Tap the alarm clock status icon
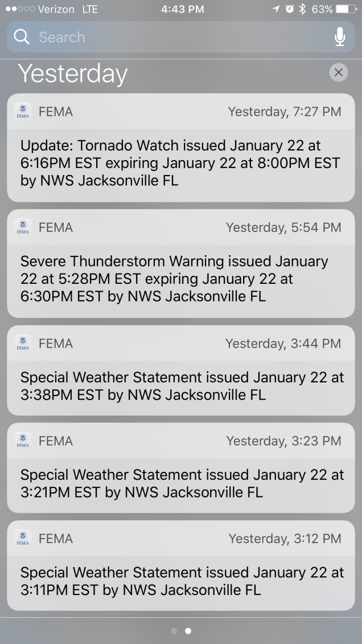The width and height of the screenshot is (362, 644). [290, 9]
